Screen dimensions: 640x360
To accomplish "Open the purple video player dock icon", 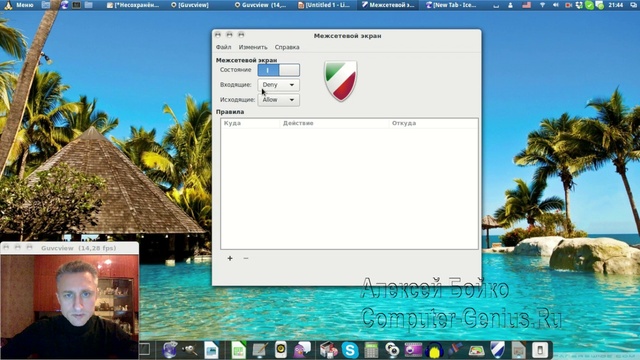I will pos(413,350).
